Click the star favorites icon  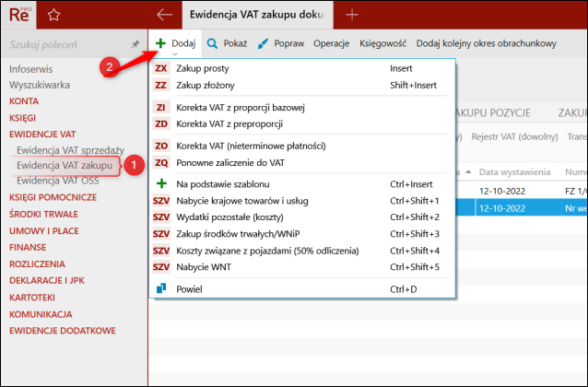coord(53,14)
